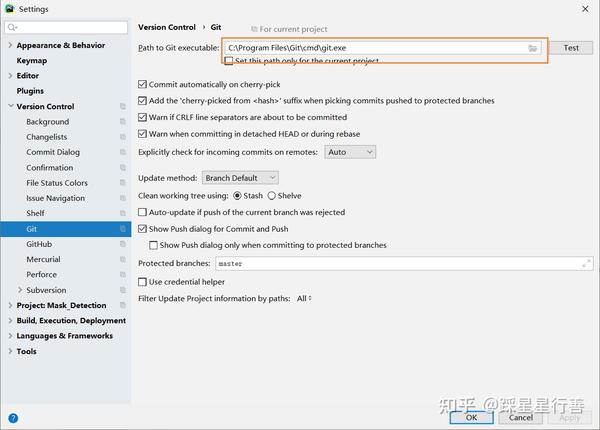Screen dimensions: 600x430
Task: Toggle Show Push dialog for Commit and Push
Action: [142, 229]
